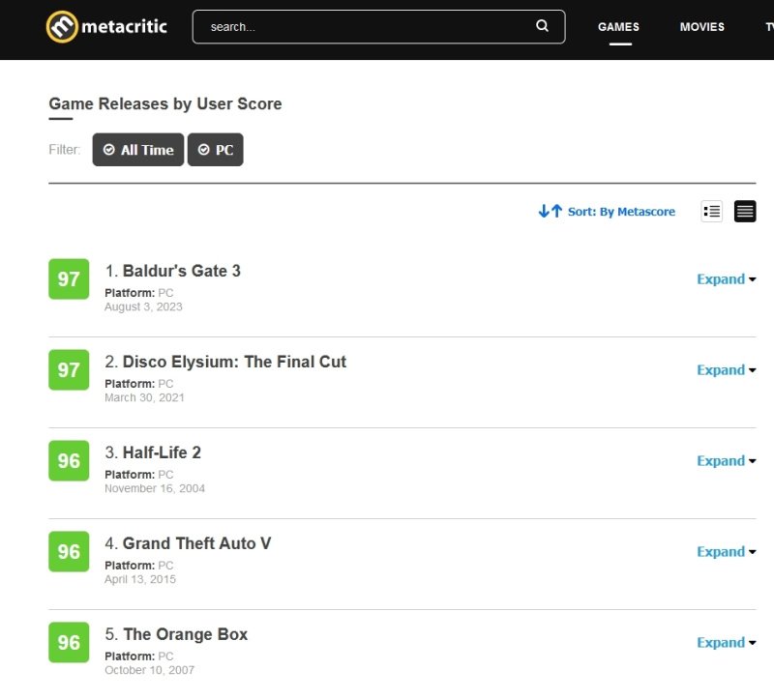The image size is (774, 700).
Task: Open the Sort: By Metascore dropdown
Action: click(621, 212)
